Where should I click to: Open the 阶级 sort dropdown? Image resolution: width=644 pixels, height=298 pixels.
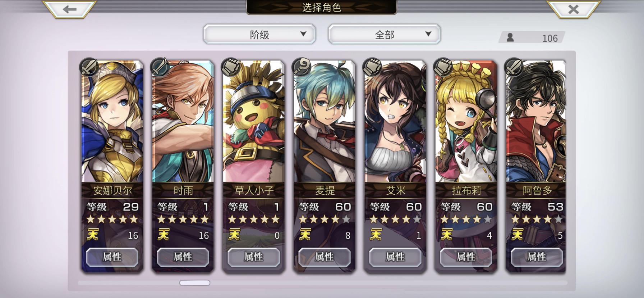259,35
